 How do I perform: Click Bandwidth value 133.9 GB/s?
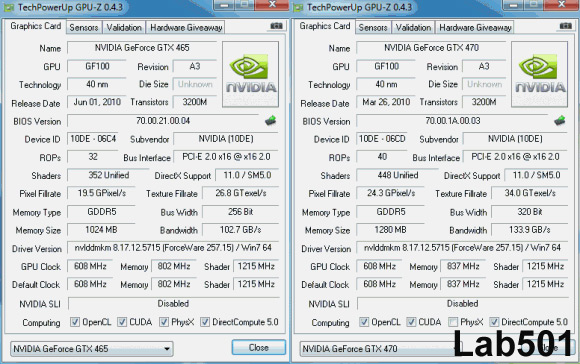coord(530,230)
